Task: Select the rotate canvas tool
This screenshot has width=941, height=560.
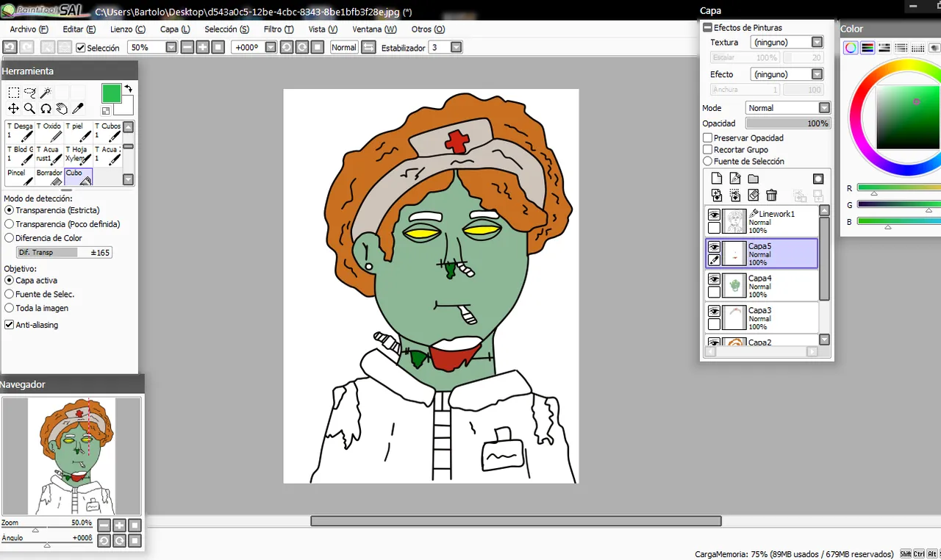Action: 46,109
